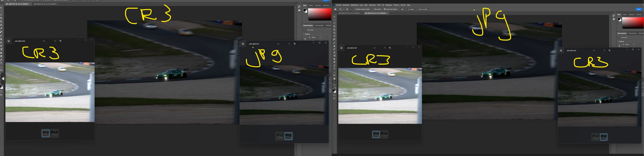The width and height of the screenshot is (644, 156).
Task: Open the Edit Toolbar three-dots in right Photoshop
Action: pos(334,85)
